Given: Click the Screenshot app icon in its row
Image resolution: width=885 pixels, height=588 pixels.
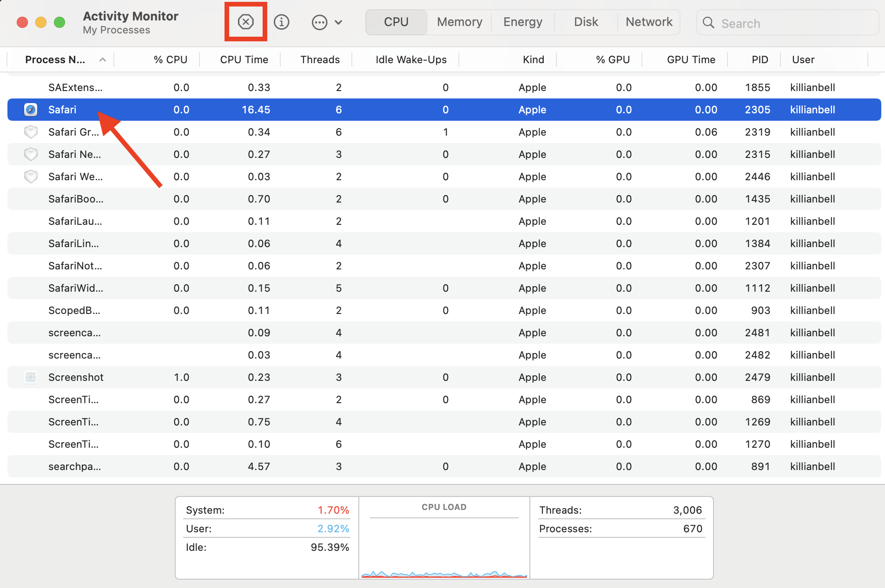Looking at the screenshot, I should click(x=30, y=377).
